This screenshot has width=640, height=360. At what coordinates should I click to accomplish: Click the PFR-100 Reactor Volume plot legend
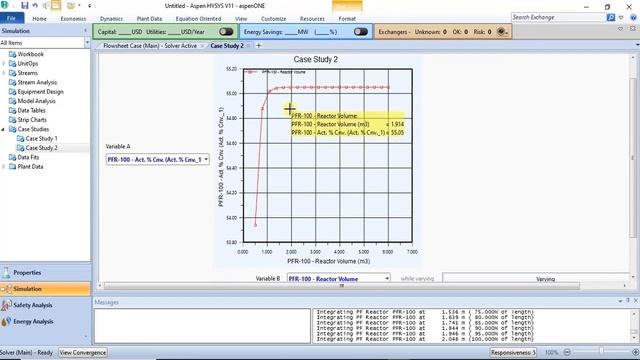277,72
